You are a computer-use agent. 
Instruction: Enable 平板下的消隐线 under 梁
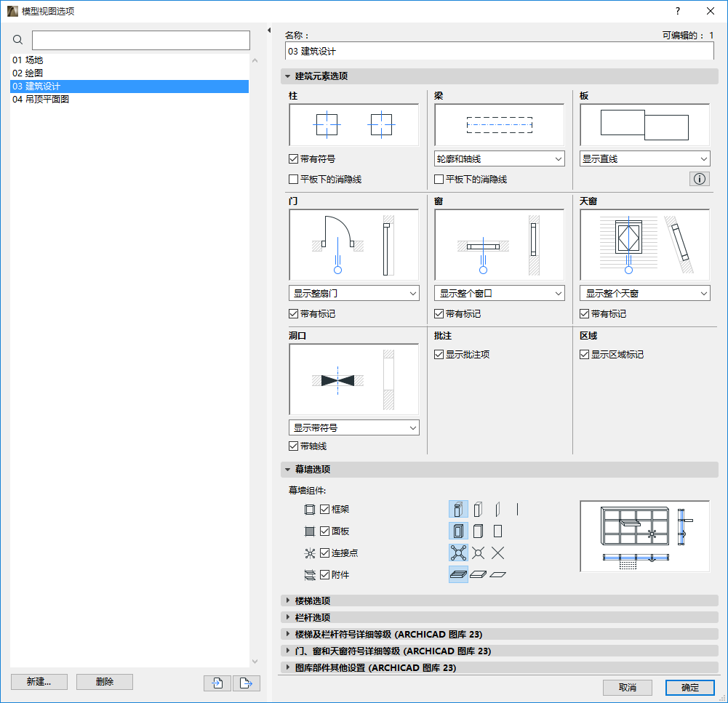(x=439, y=179)
